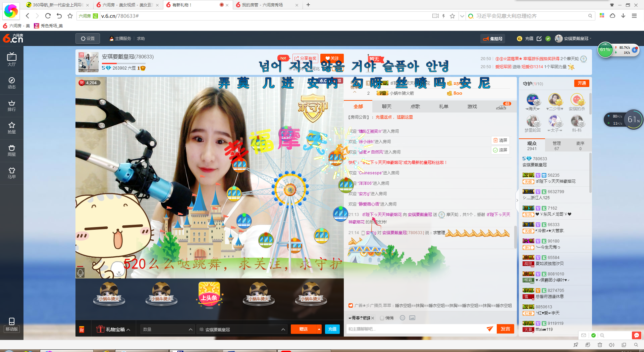Click the paper plane icon in chat input
The image size is (644, 352).
[490, 329]
